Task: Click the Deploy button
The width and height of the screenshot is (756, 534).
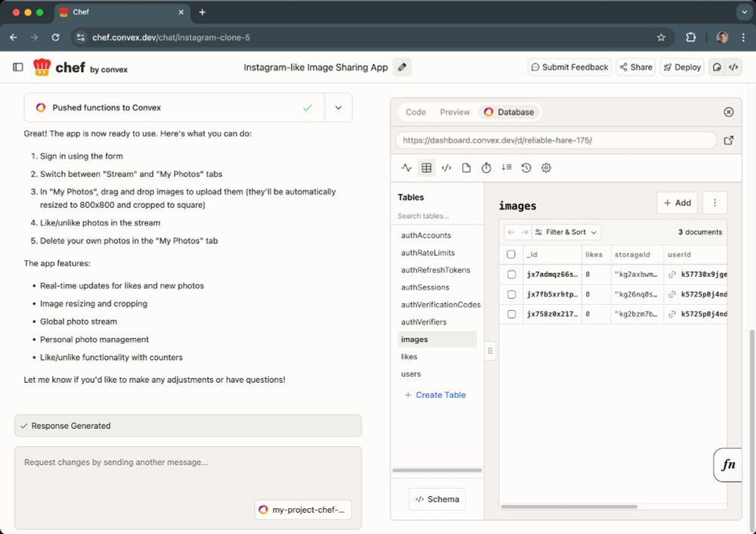Action: (682, 67)
